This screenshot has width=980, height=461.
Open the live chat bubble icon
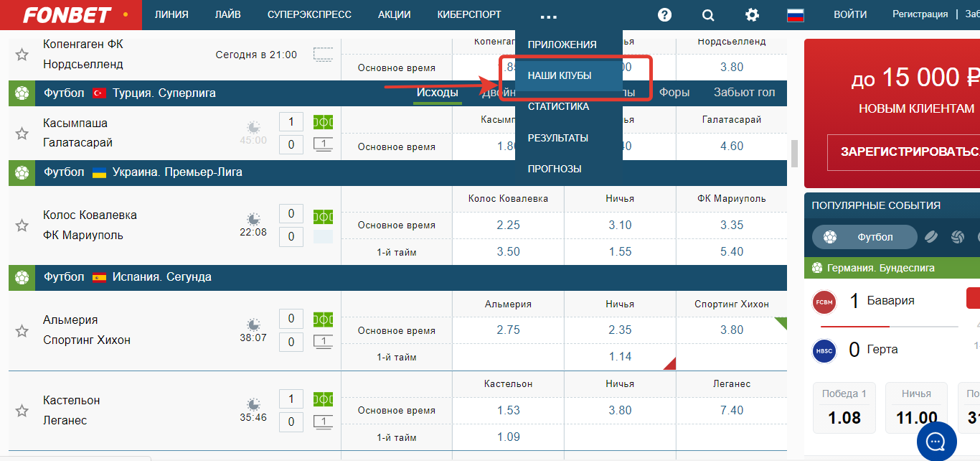tap(937, 441)
